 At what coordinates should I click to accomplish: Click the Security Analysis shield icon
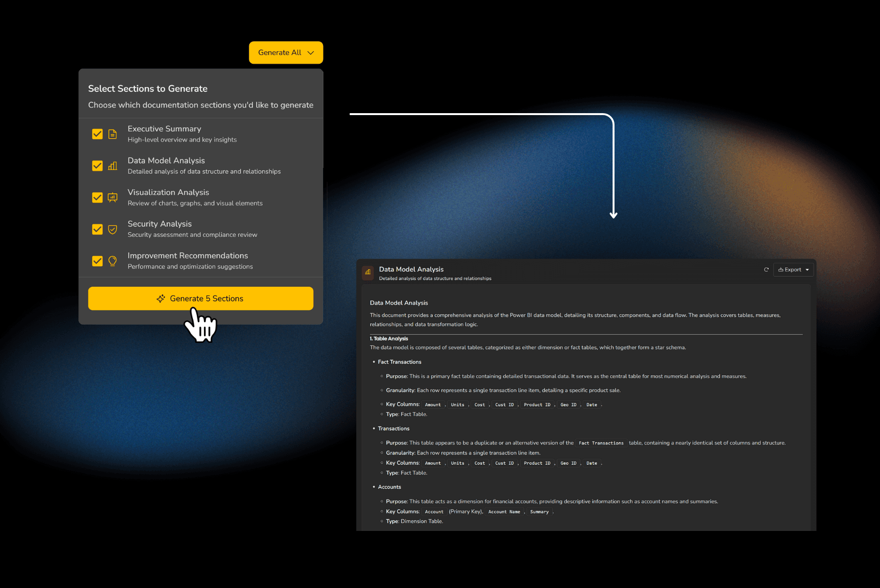click(x=113, y=229)
